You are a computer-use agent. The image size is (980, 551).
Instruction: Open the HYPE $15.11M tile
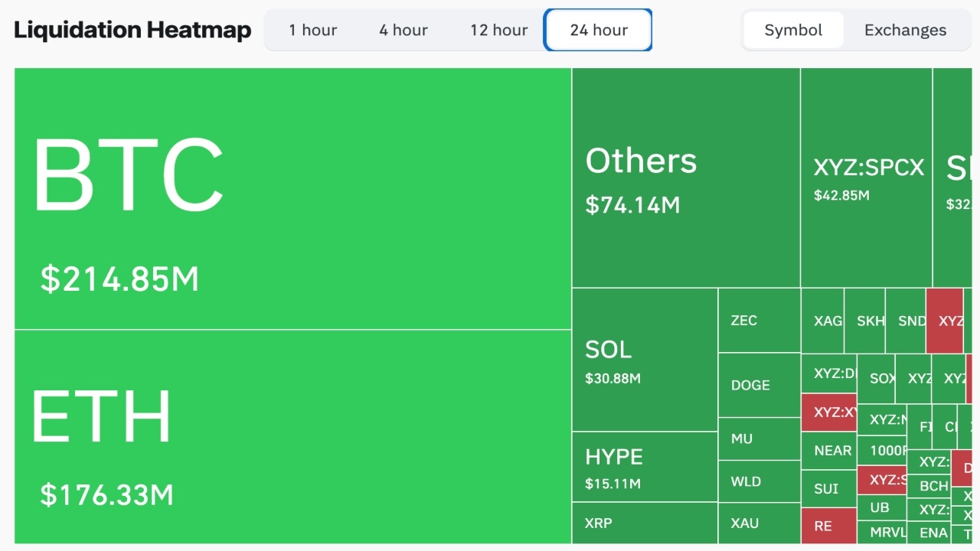[645, 467]
